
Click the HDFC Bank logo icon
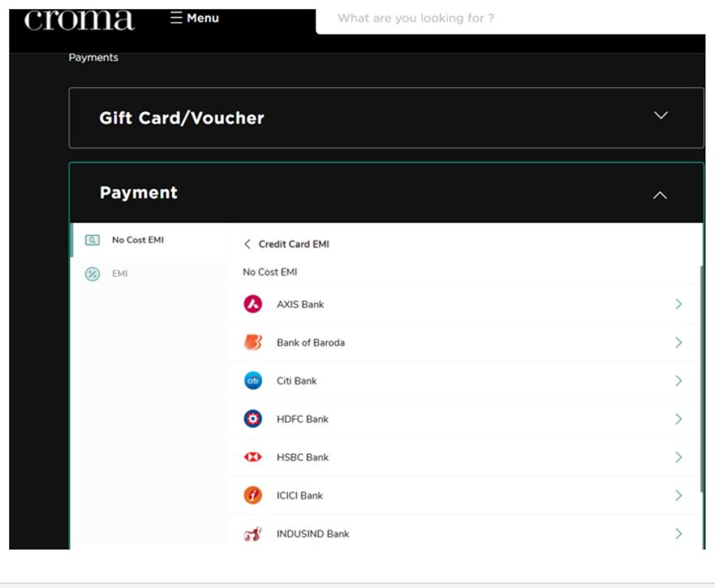[x=253, y=419]
